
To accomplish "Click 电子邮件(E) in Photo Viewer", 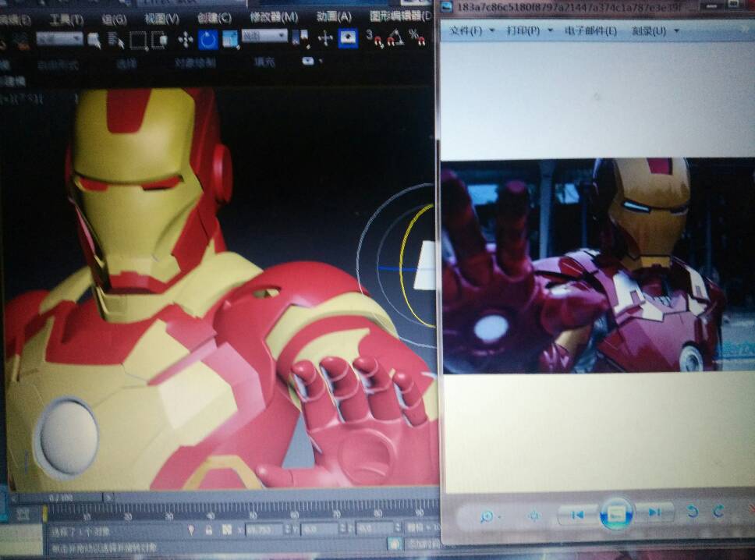I will click(x=590, y=31).
